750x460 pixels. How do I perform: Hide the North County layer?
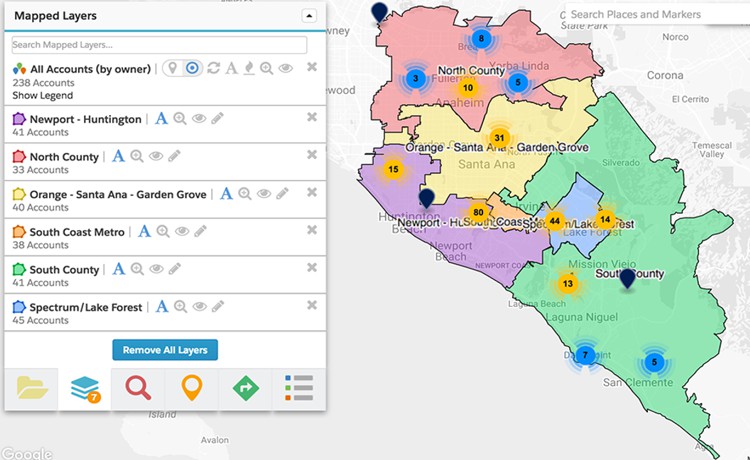(156, 157)
